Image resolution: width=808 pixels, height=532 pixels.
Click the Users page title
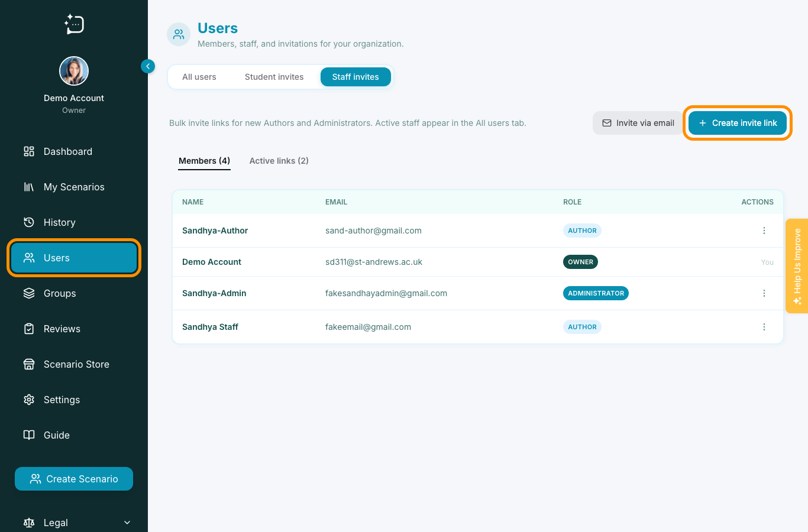coord(218,28)
